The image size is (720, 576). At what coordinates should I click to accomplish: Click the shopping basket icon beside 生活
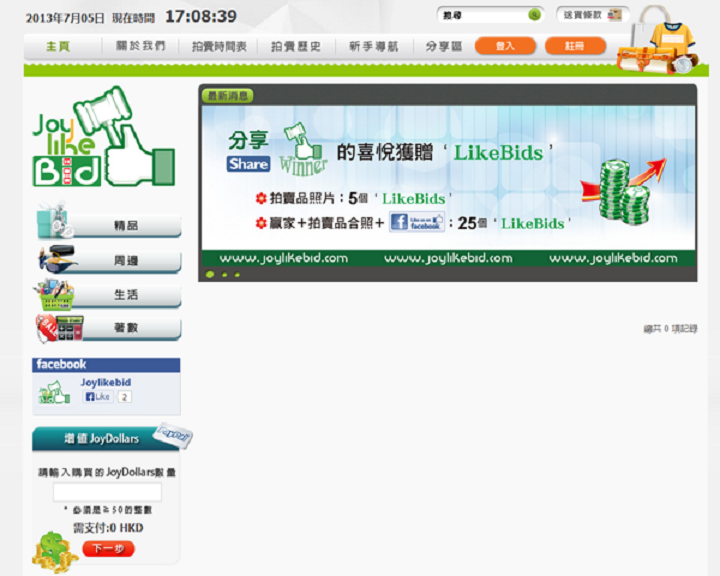tap(54, 294)
